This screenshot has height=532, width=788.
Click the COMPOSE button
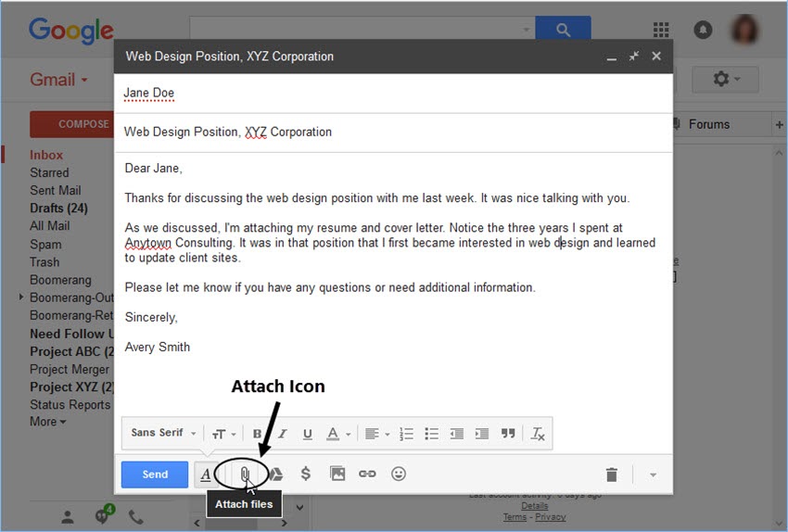point(72,124)
